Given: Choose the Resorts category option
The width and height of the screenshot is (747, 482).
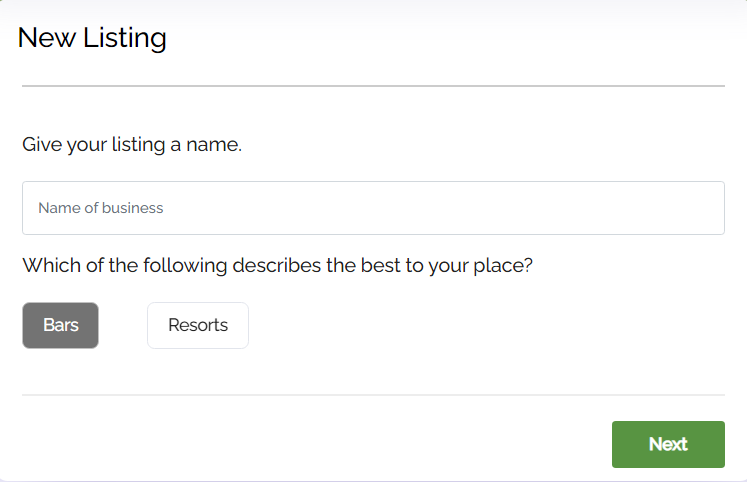Looking at the screenshot, I should (x=198, y=326).
